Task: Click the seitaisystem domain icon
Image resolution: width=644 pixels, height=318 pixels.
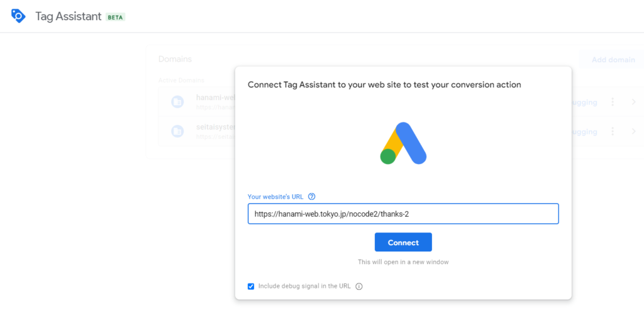Action: (178, 131)
